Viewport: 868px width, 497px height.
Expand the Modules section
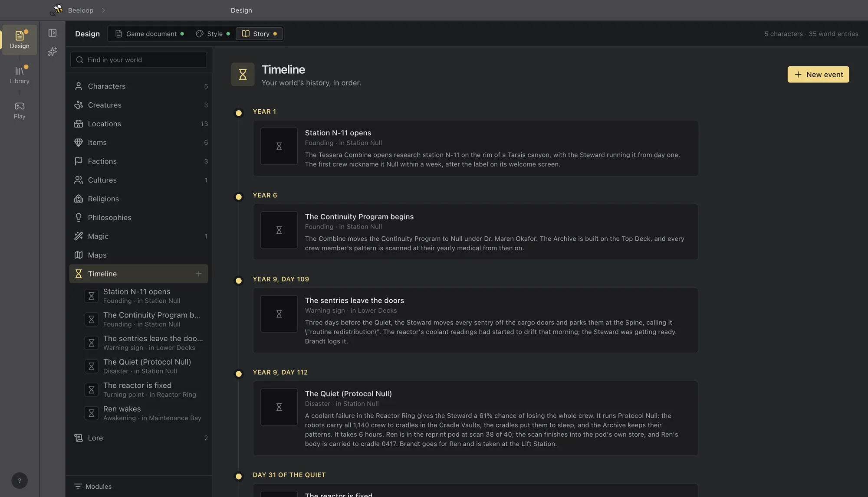click(x=139, y=487)
